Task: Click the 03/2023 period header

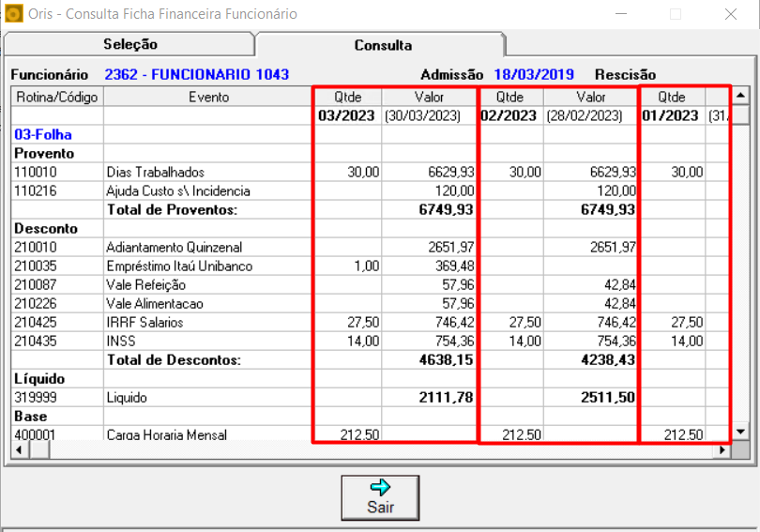Action: tap(346, 115)
